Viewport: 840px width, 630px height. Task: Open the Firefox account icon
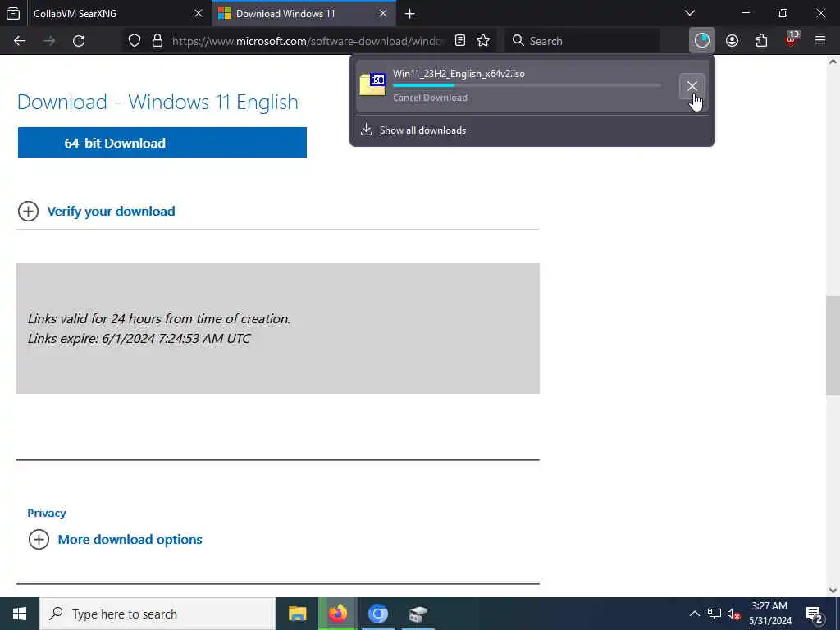pyautogui.click(x=732, y=41)
